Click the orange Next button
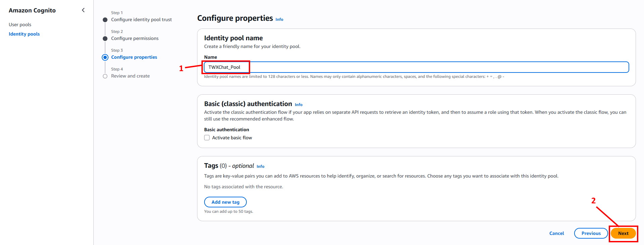Viewport: 644px width, 245px height. pos(623,233)
